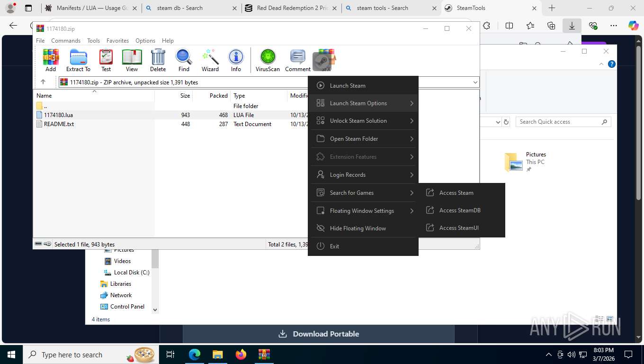Sort files by Size column
This screenshot has width=644, height=364.
tap(174, 95)
